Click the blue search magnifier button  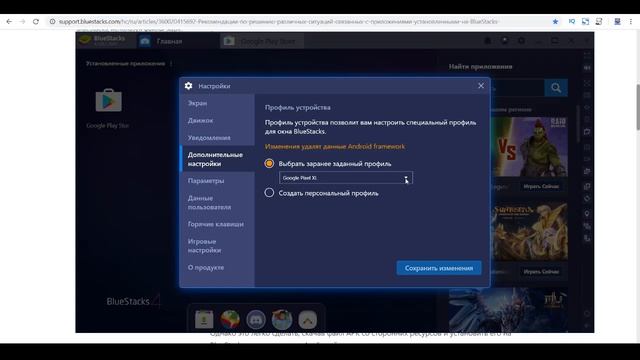[x=556, y=88]
